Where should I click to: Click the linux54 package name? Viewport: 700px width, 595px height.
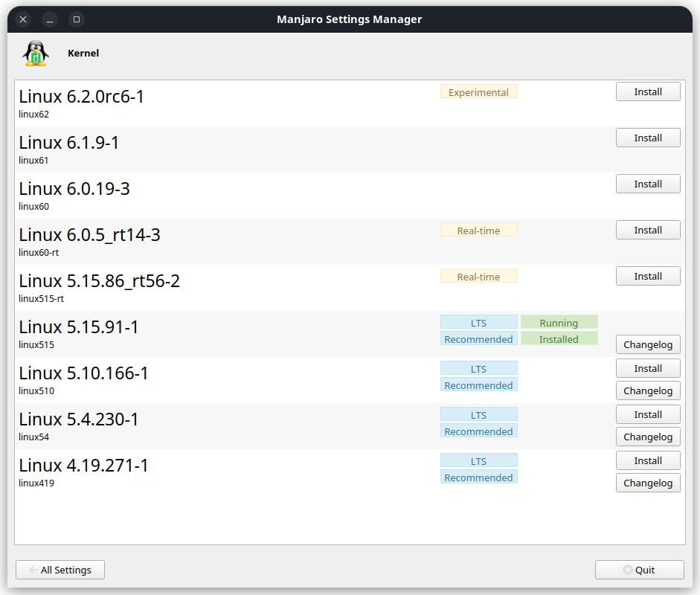(34, 437)
